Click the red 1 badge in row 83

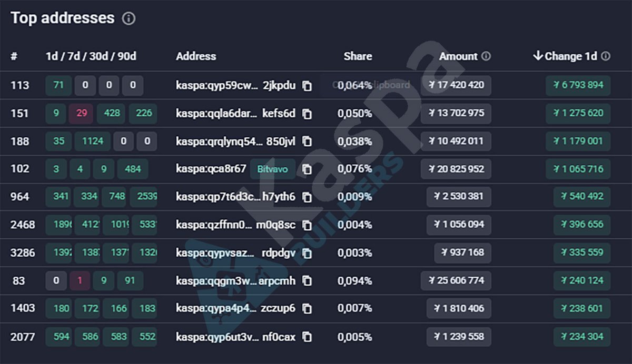point(80,280)
